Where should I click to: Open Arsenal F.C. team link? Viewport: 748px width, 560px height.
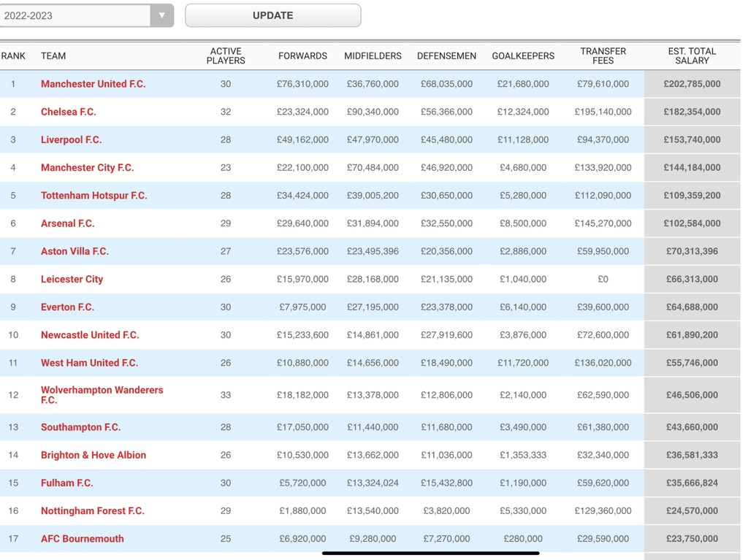click(68, 223)
